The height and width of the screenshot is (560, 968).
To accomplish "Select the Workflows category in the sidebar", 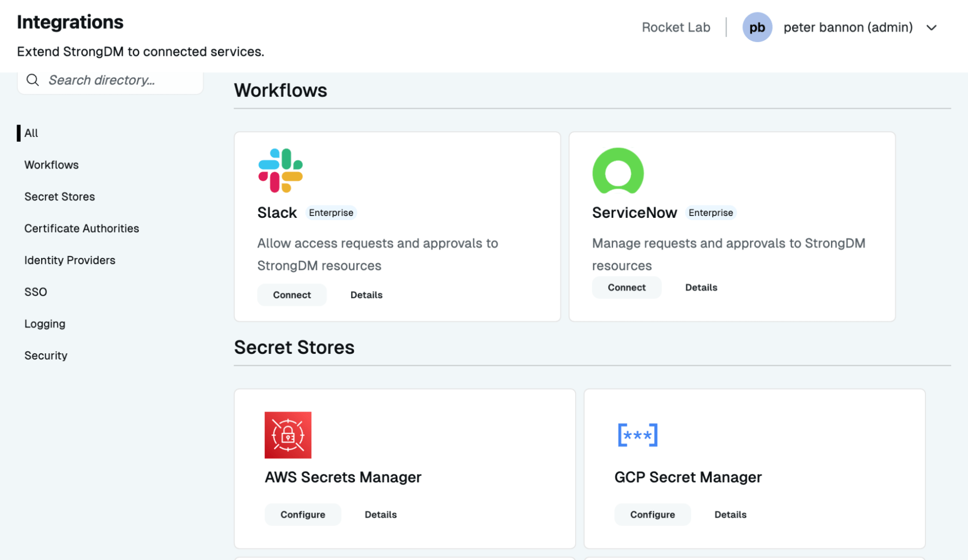I will coord(51,165).
